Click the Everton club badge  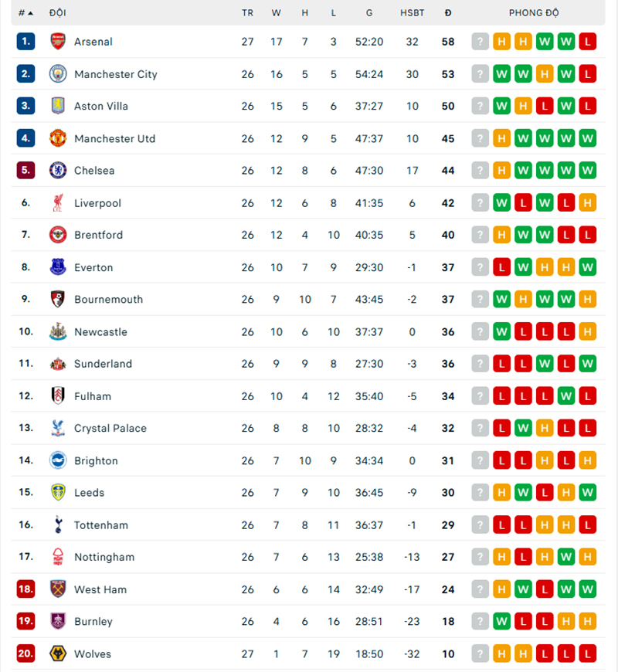[x=58, y=267]
